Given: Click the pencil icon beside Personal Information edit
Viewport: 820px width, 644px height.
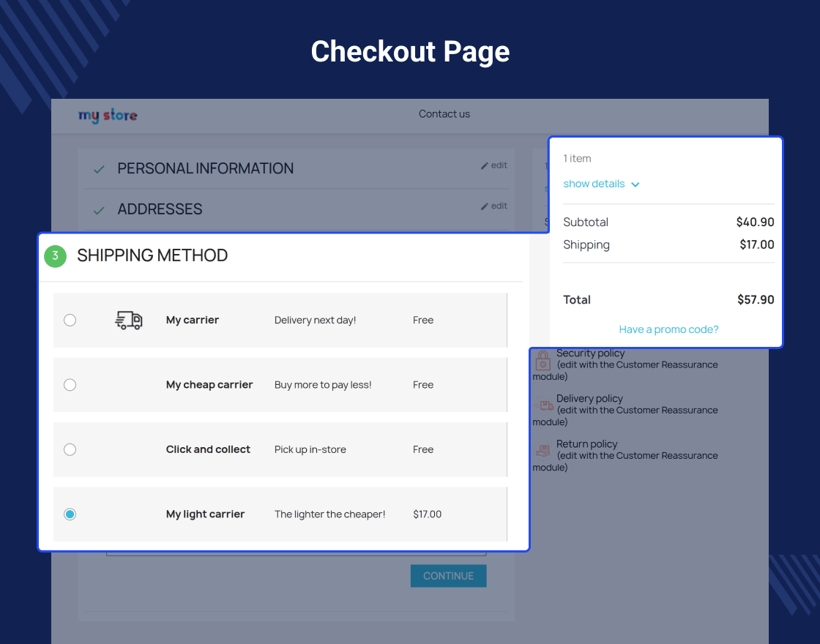Looking at the screenshot, I should pyautogui.click(x=485, y=165).
